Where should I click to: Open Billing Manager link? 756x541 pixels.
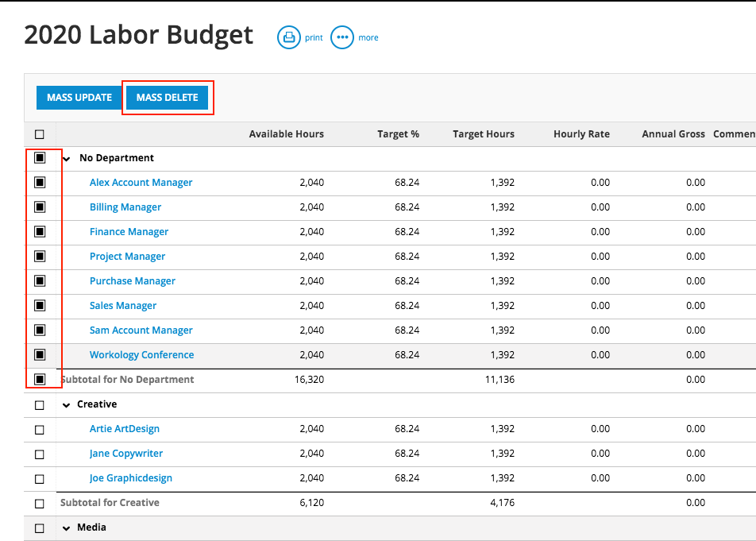(125, 207)
